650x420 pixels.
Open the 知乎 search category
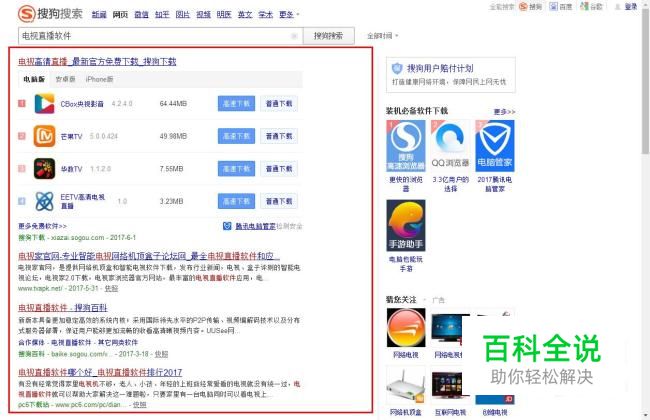[162, 15]
